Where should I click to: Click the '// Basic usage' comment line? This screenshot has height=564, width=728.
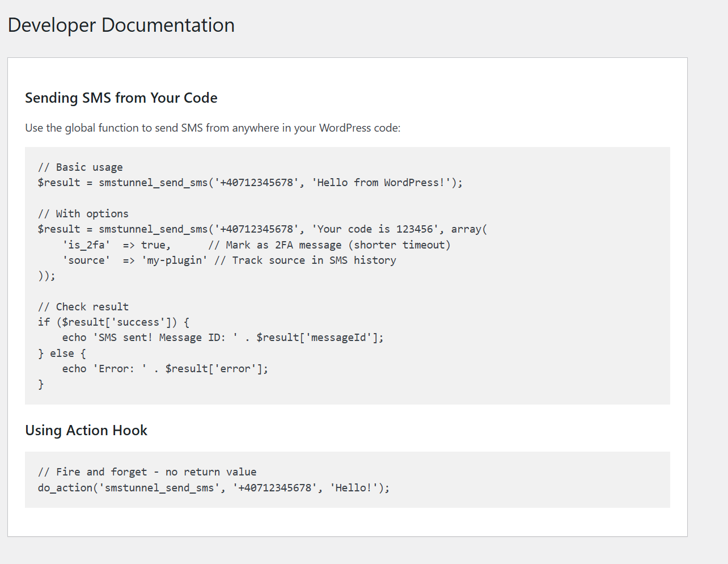79,167
